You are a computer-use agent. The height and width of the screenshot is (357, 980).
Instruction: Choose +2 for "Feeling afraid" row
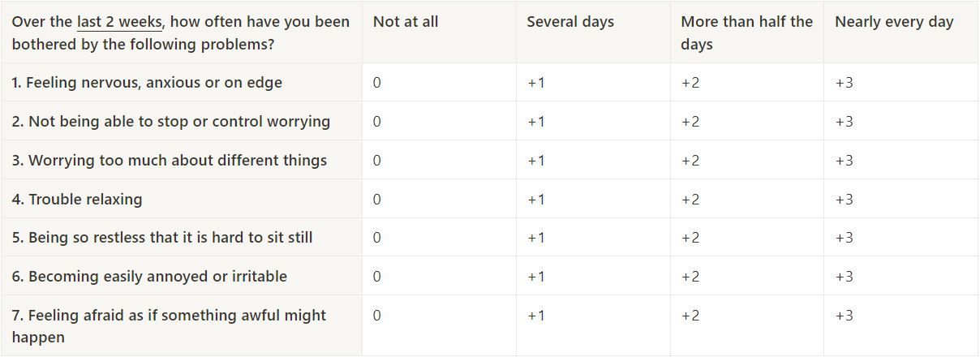click(690, 316)
